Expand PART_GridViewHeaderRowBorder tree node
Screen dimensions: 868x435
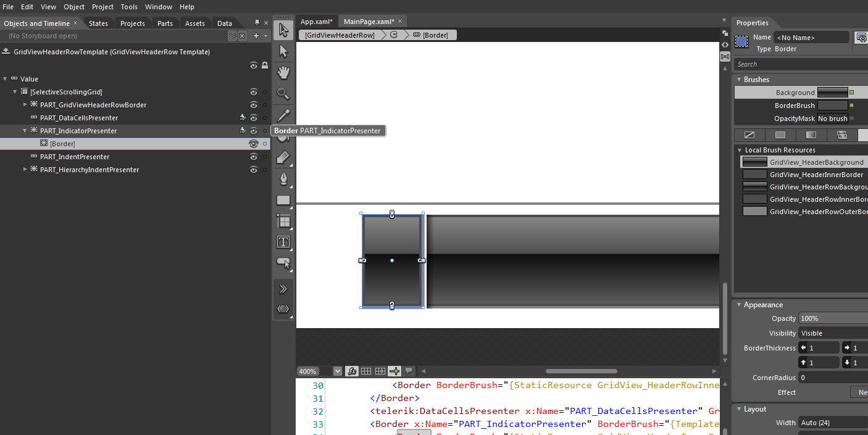coord(25,105)
